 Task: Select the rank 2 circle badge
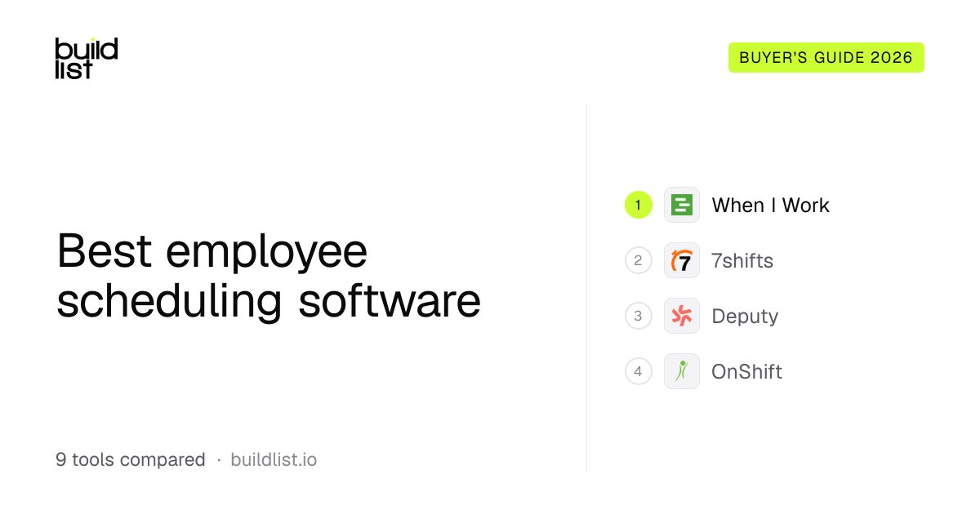click(x=639, y=260)
